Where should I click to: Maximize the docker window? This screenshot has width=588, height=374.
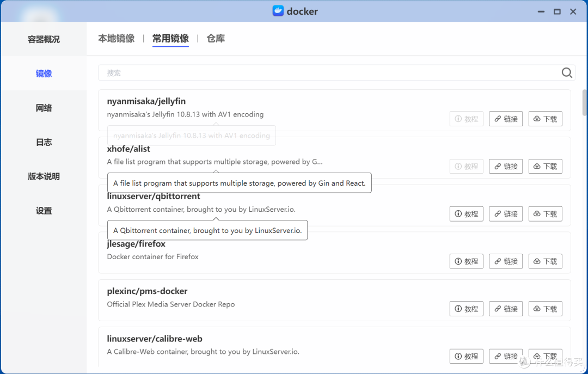557,11
